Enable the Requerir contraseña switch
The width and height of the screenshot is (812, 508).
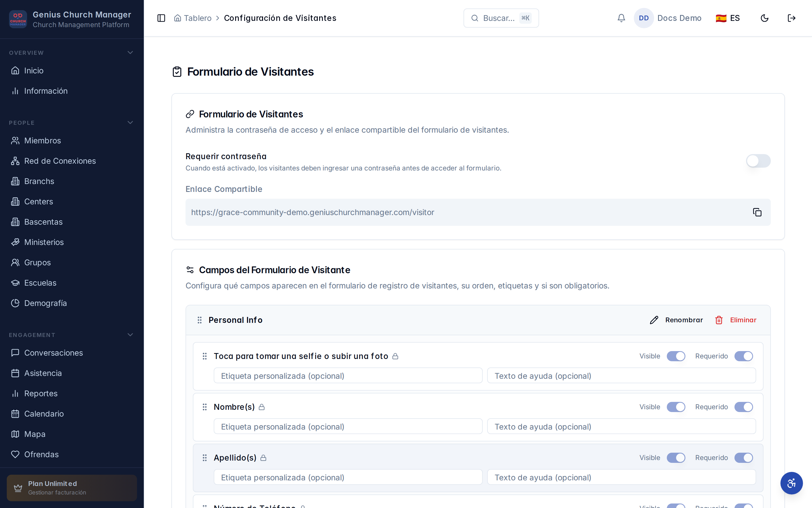[x=758, y=161]
